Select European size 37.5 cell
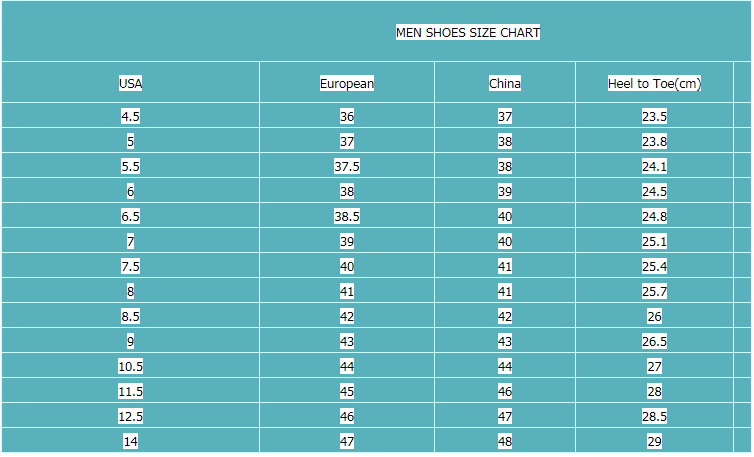The height and width of the screenshot is (457, 754). [x=347, y=166]
